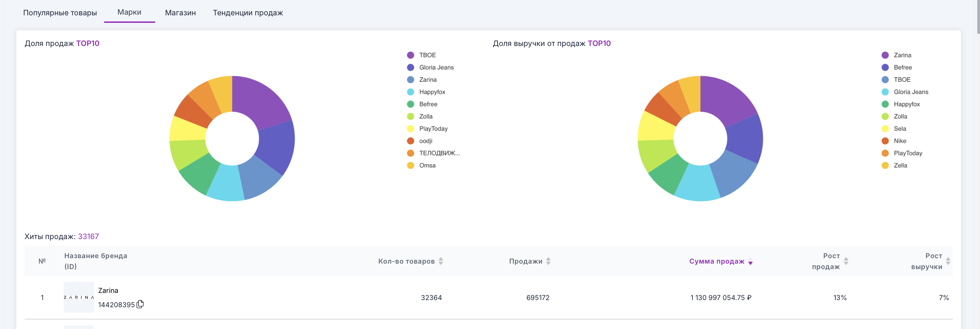Switch to the Магазин tab
The width and height of the screenshot is (980, 329).
point(180,13)
